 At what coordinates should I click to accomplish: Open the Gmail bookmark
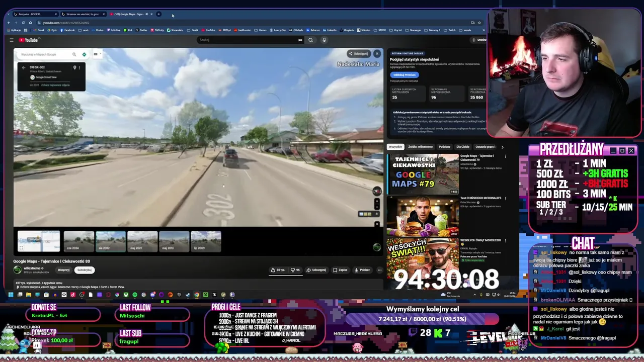pos(39,30)
